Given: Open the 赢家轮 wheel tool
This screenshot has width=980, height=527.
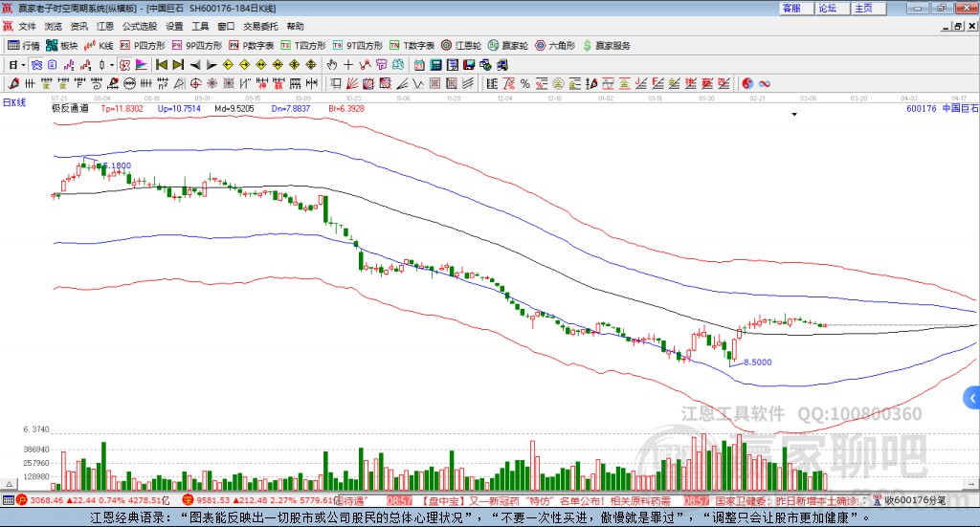Looking at the screenshot, I should click(x=508, y=46).
